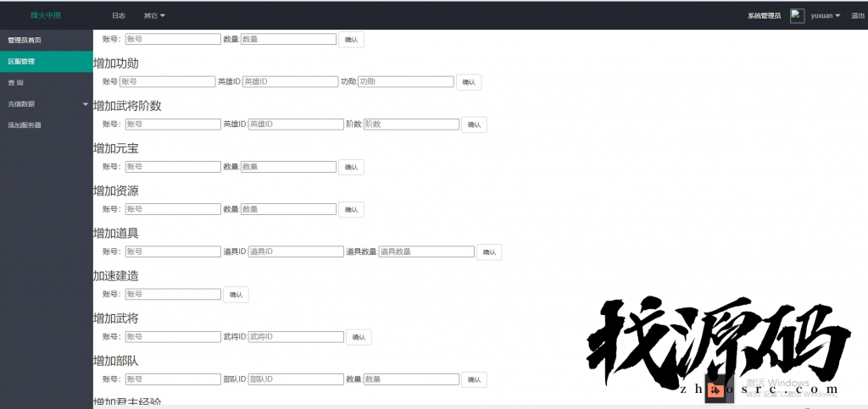Click 系统管理员 label in header
Screen dimensions: 868x409
click(764, 15)
